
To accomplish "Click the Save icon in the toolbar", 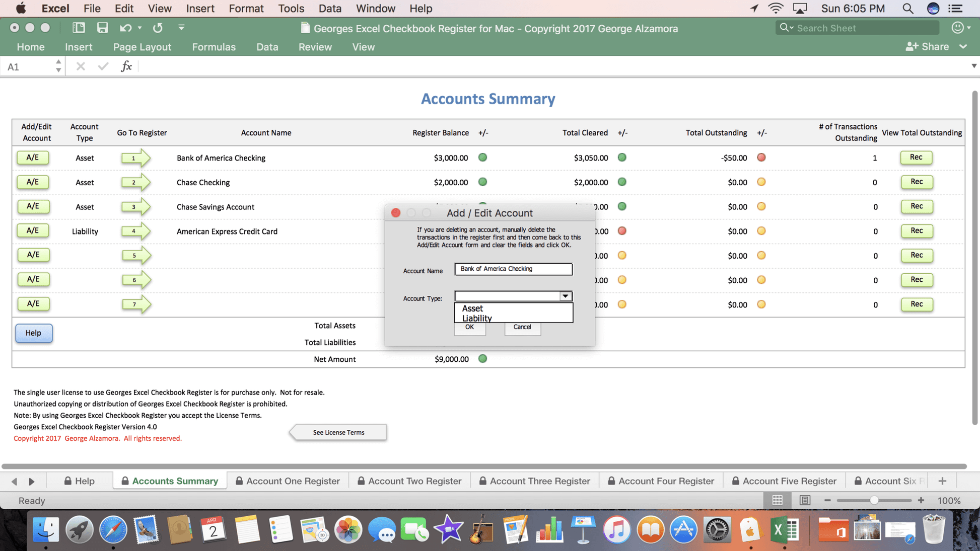I will [x=102, y=28].
